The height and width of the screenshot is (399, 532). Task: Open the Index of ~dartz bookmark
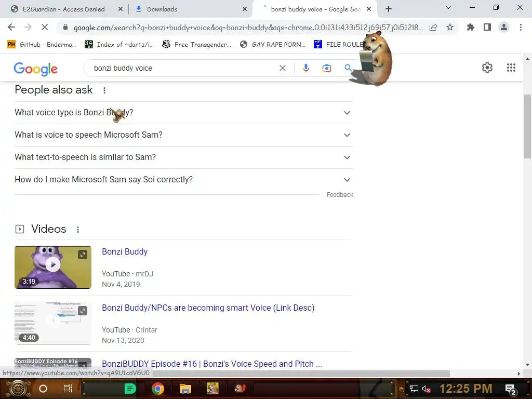tap(119, 45)
